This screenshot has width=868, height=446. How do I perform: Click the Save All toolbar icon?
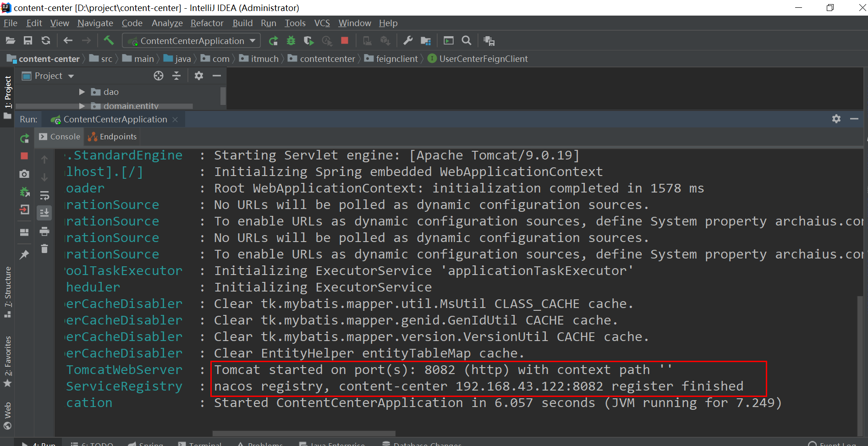coord(28,41)
